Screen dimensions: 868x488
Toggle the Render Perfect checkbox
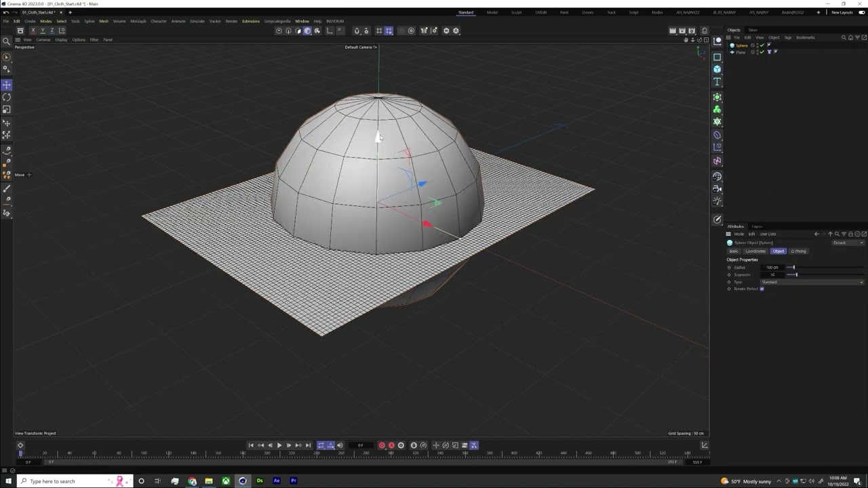coord(762,289)
